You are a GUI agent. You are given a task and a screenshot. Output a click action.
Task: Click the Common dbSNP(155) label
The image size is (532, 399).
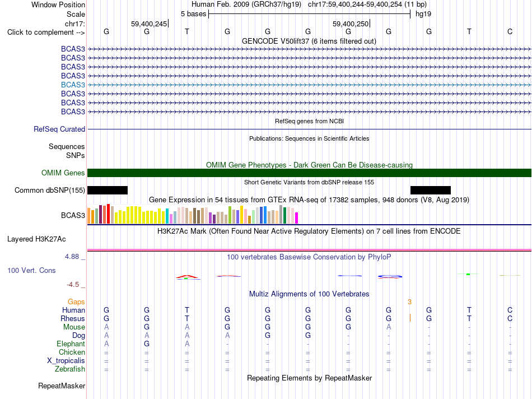coord(49,190)
